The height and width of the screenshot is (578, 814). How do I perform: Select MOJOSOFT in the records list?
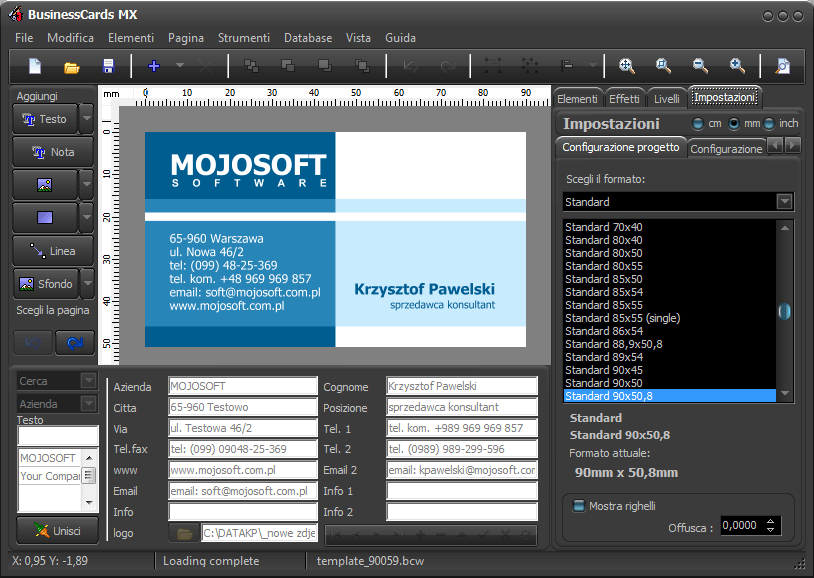click(48, 458)
